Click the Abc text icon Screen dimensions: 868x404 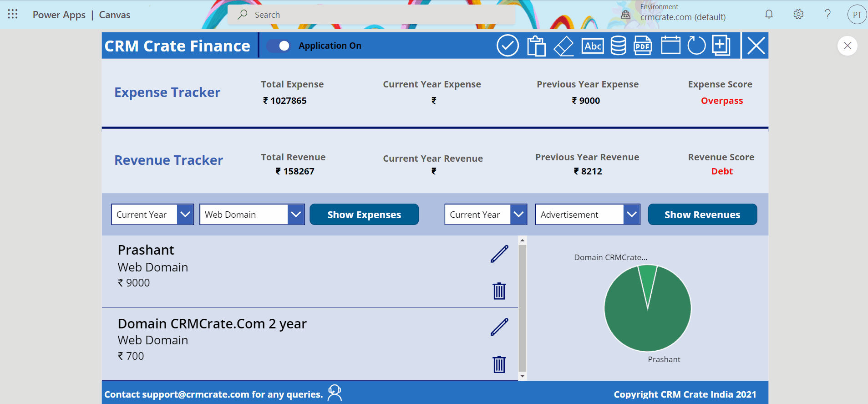pyautogui.click(x=593, y=46)
